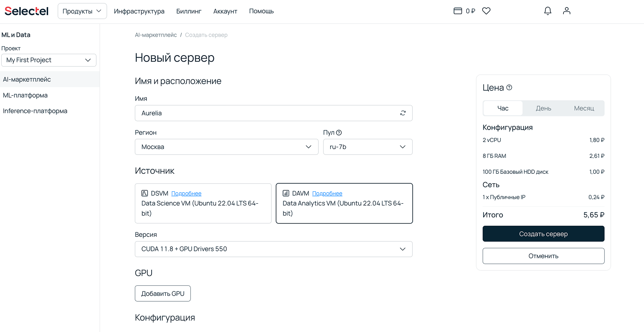
Task: Click the help icon next to Пул
Action: [339, 133]
